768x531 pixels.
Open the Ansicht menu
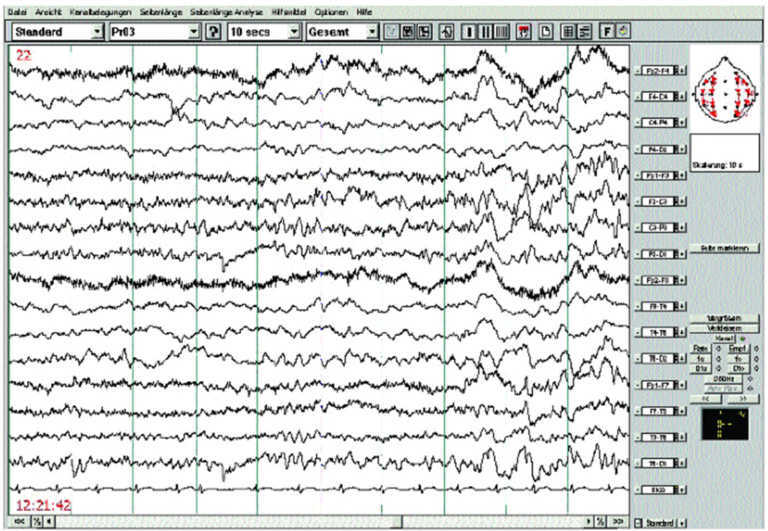(48, 12)
